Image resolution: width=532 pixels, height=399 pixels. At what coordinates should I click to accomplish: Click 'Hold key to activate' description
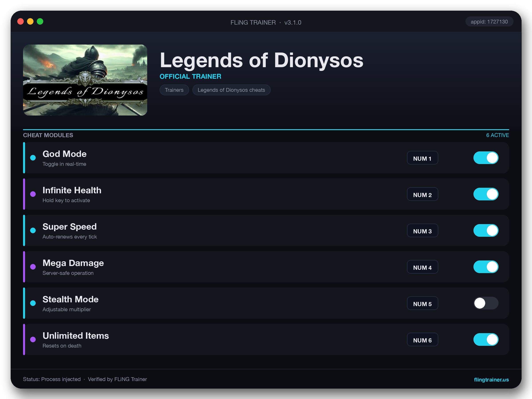pyautogui.click(x=66, y=200)
